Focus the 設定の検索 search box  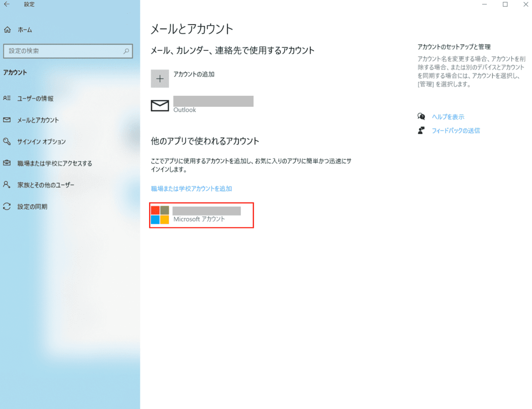coord(68,51)
